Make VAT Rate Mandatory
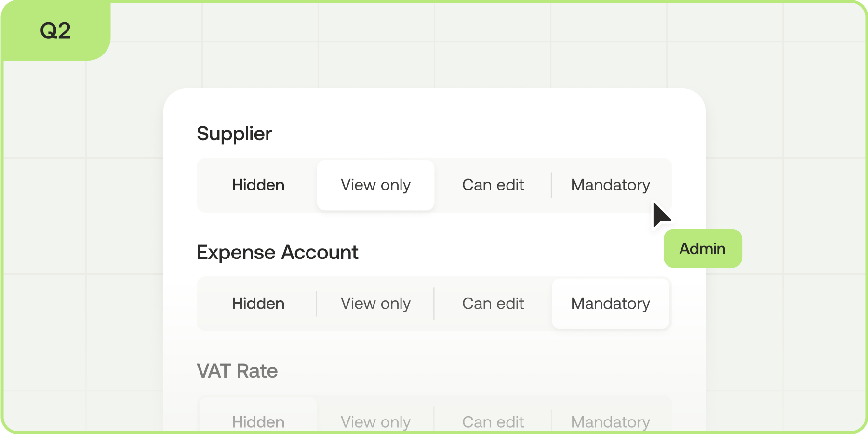The width and height of the screenshot is (868, 434). pyautogui.click(x=610, y=421)
